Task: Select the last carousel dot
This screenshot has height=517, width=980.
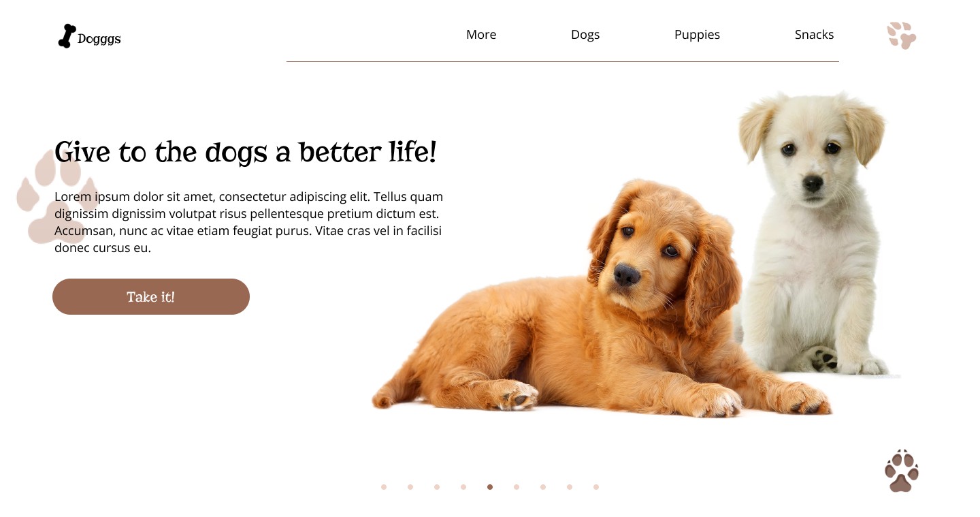Action: click(x=596, y=487)
